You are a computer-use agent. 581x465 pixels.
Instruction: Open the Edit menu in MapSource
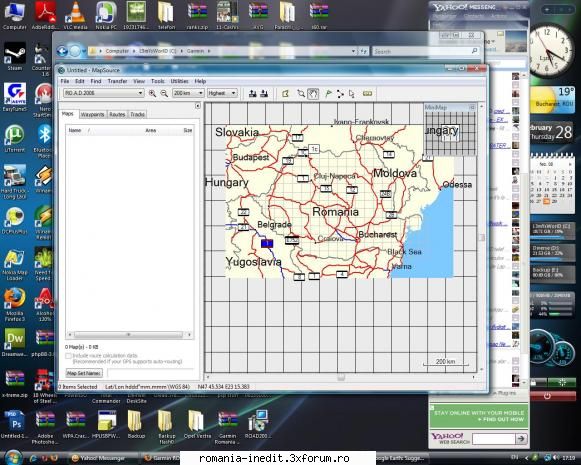pos(80,81)
